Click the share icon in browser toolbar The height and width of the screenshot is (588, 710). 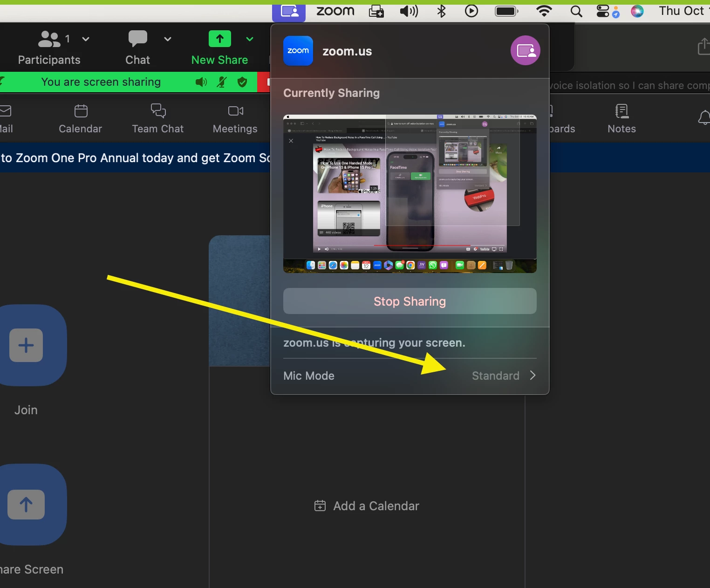(x=704, y=46)
